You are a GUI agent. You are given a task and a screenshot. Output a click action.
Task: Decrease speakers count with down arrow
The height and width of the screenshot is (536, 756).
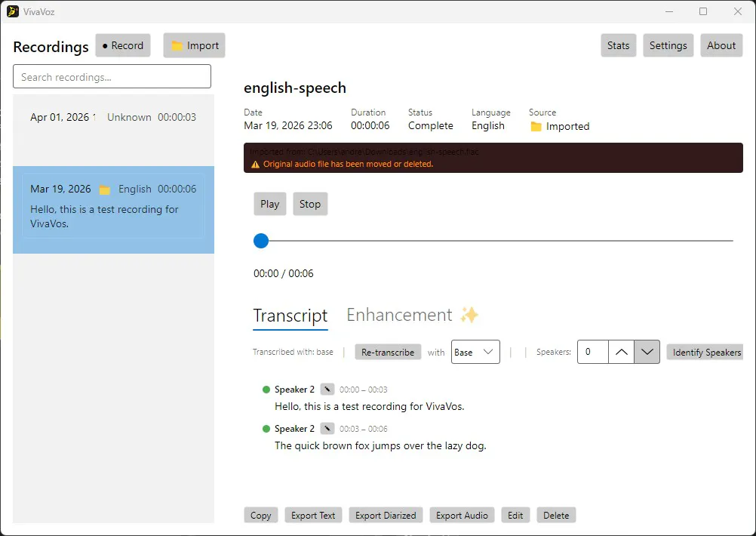[x=647, y=353]
